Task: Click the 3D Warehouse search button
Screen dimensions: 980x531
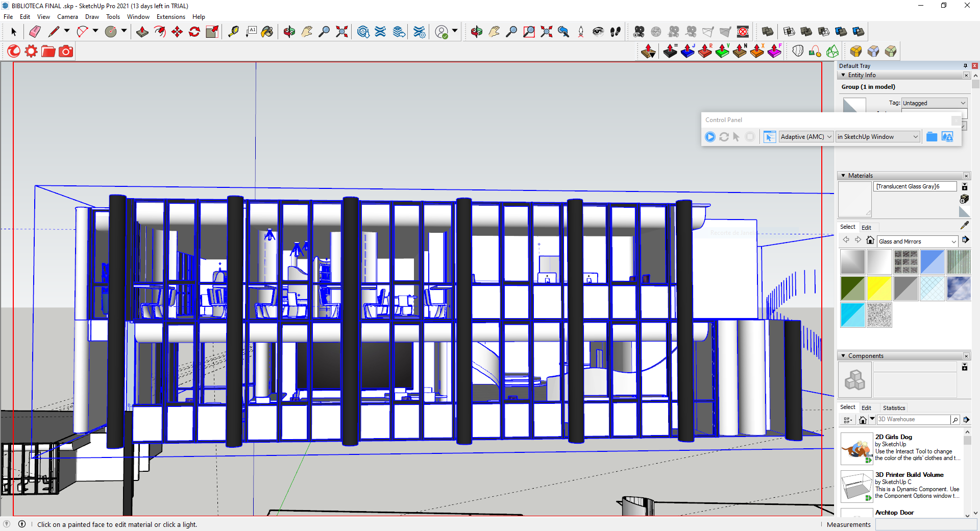Action: tap(955, 420)
